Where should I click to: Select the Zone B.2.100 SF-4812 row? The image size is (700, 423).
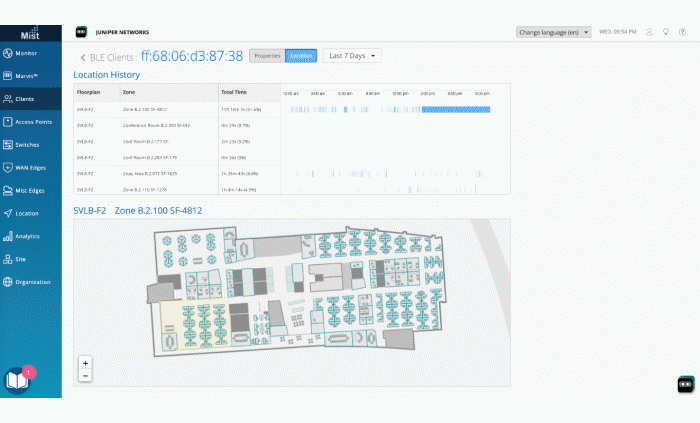[x=292, y=109]
